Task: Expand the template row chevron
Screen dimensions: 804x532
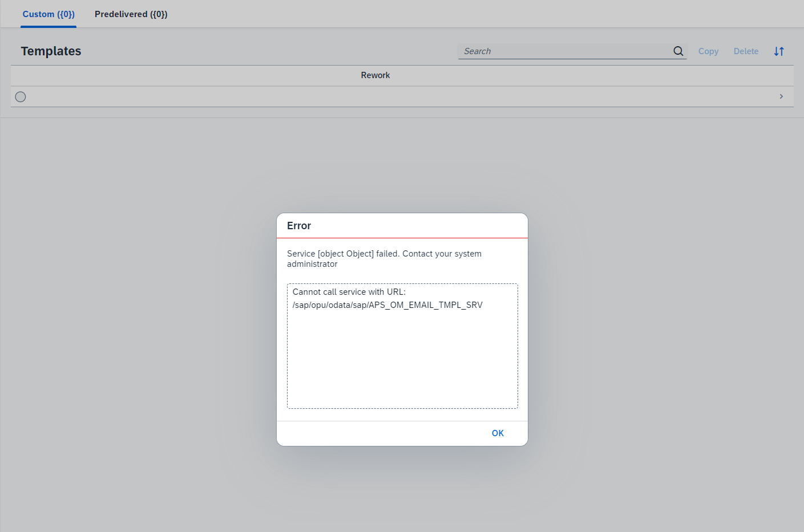Action: point(781,96)
